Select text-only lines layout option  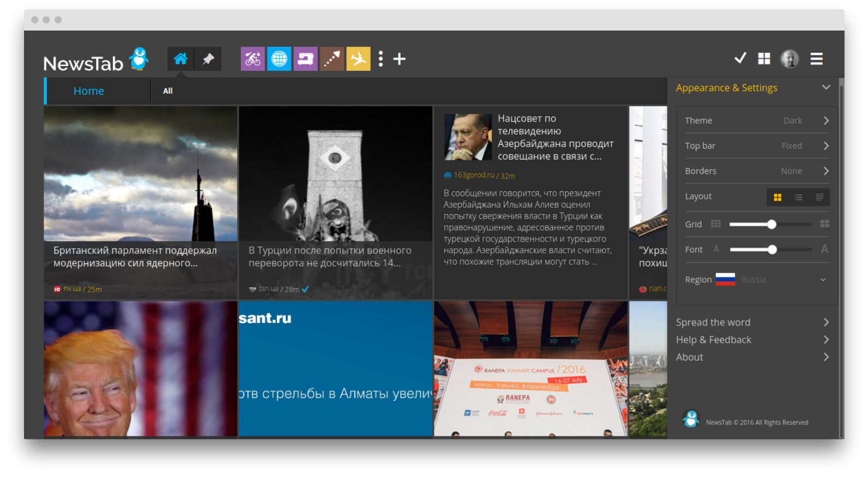point(819,197)
